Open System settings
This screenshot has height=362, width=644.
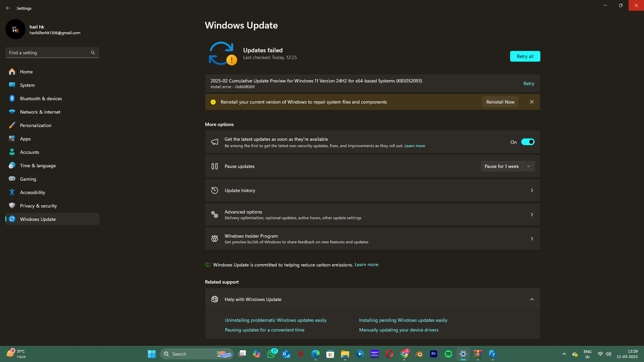click(x=52, y=85)
